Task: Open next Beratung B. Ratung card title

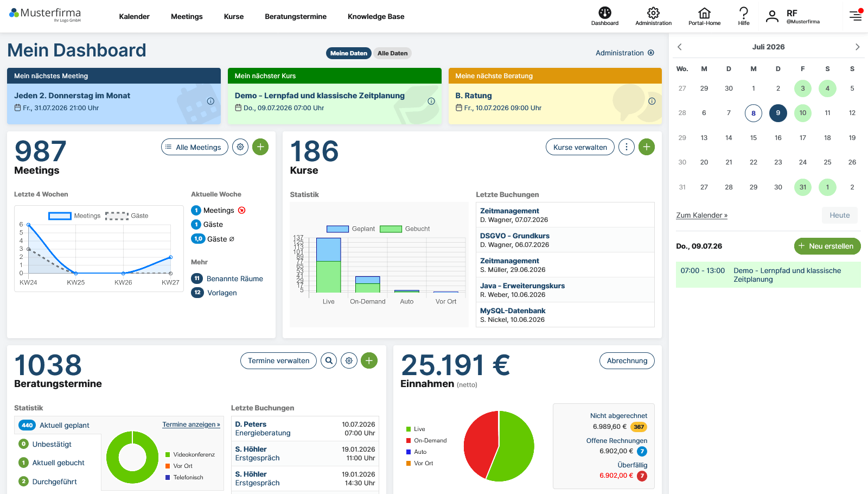Action: pyautogui.click(x=474, y=96)
